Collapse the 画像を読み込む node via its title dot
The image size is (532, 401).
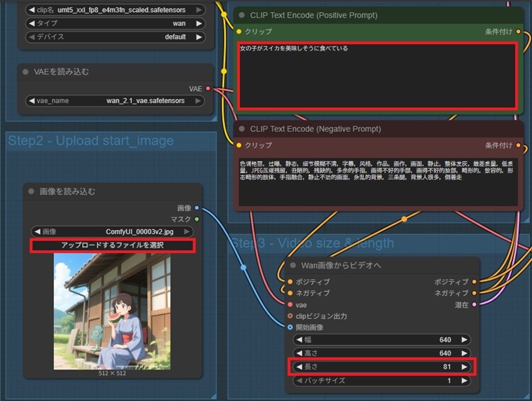tap(32, 191)
